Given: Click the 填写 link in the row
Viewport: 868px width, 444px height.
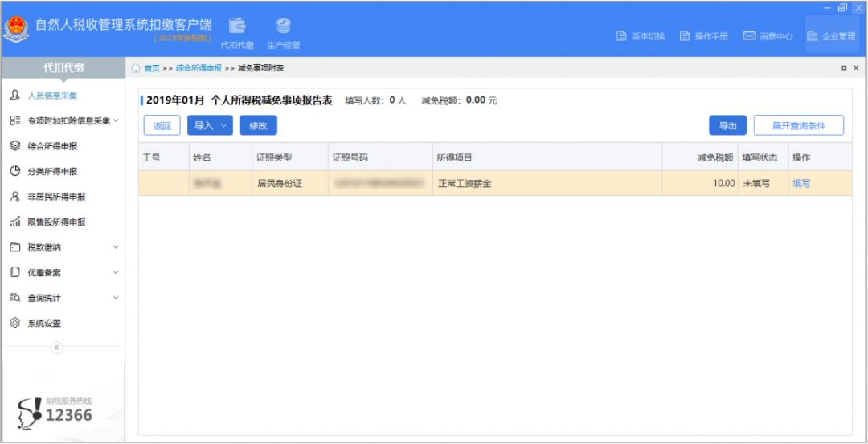Looking at the screenshot, I should pos(801,184).
